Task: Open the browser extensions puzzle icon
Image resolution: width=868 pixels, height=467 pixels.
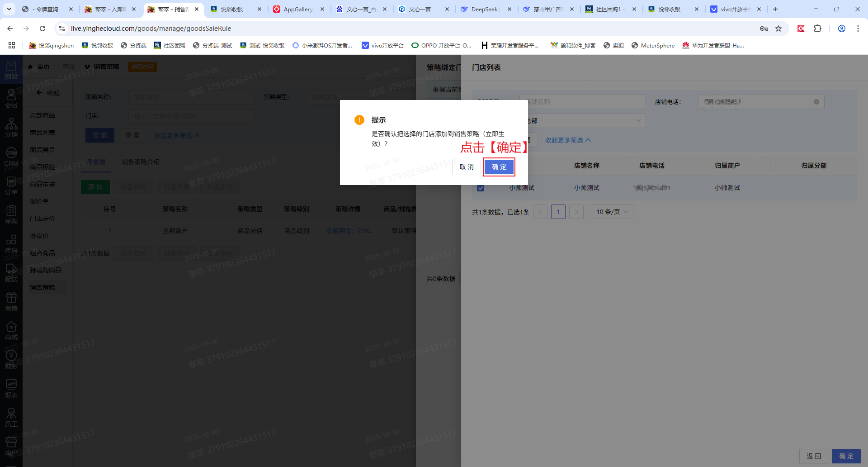Action: click(817, 29)
